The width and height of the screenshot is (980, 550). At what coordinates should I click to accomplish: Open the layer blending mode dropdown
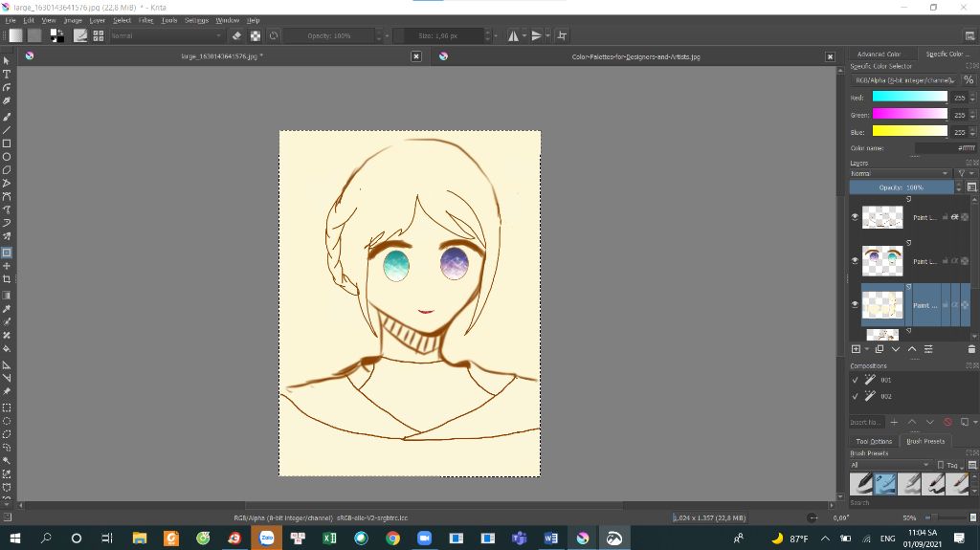(x=900, y=173)
